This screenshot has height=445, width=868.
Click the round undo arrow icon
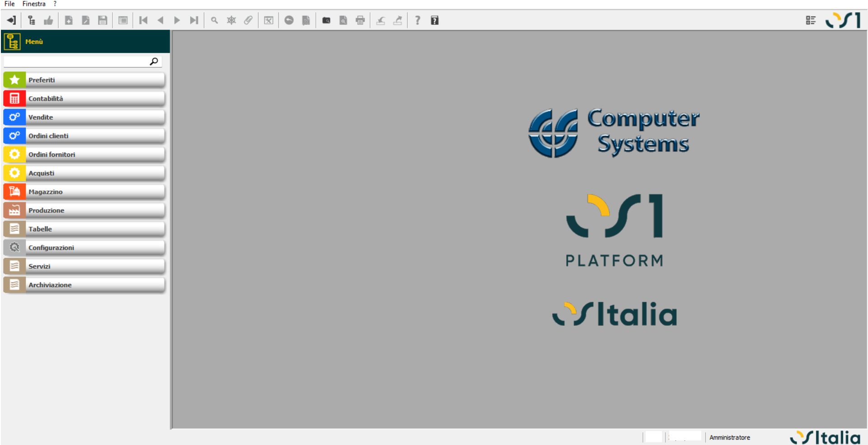(289, 20)
